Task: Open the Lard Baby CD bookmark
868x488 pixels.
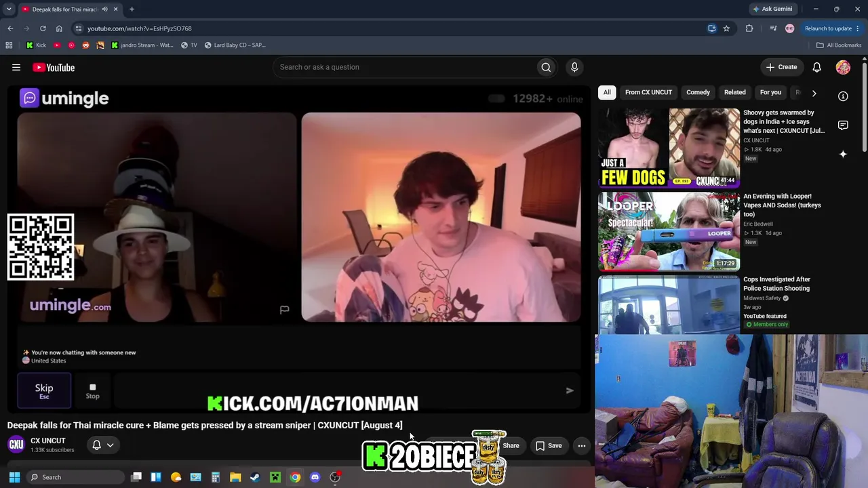Action: pyautogui.click(x=235, y=45)
